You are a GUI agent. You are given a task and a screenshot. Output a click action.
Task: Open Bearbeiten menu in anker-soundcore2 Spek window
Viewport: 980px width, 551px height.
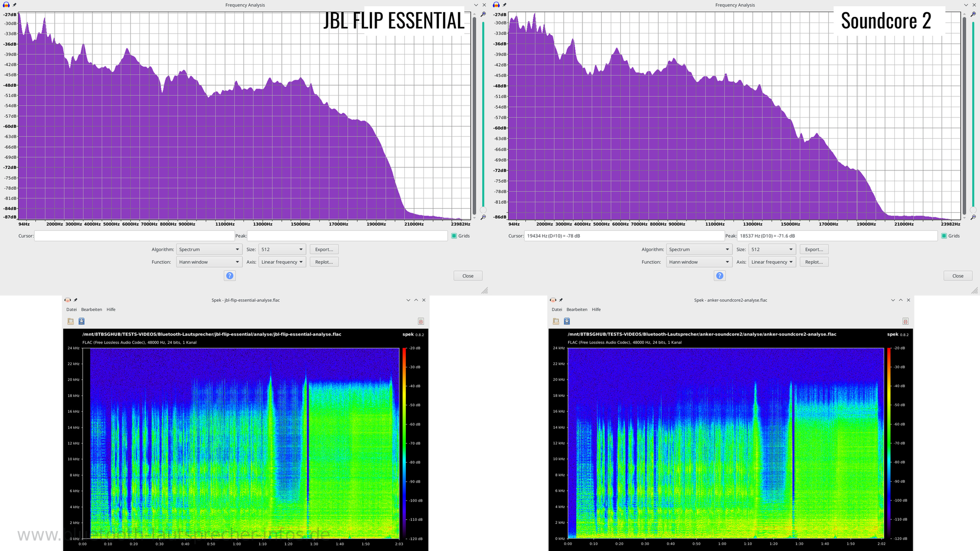[x=577, y=310]
